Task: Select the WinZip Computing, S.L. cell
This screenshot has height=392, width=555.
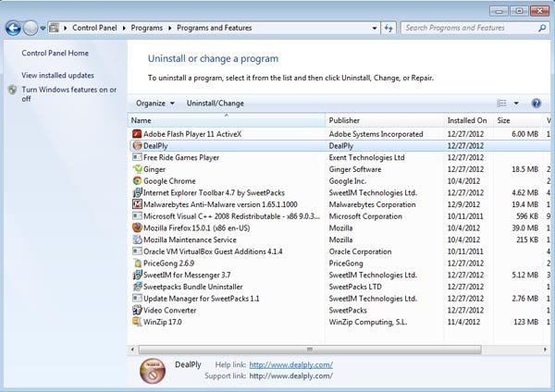Action: coord(368,322)
